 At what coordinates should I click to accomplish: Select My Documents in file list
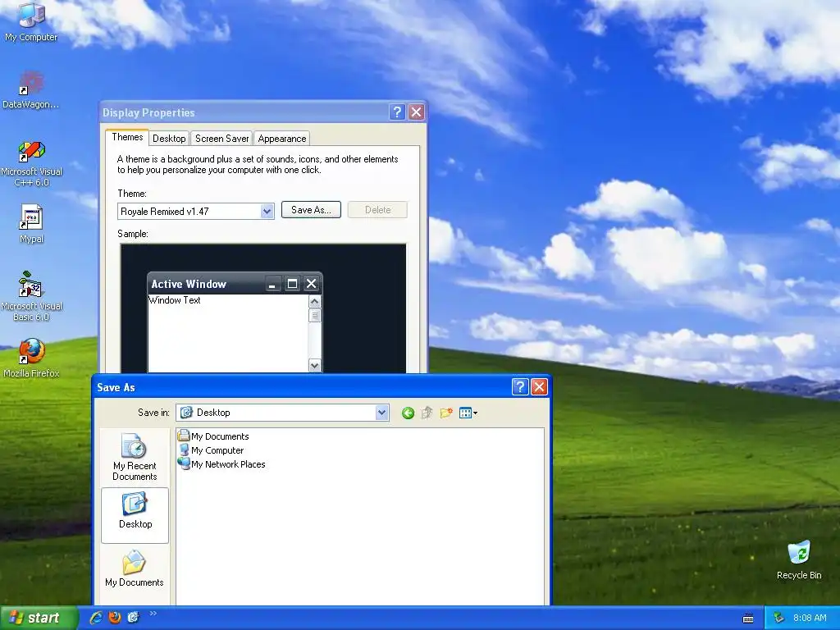(214, 436)
